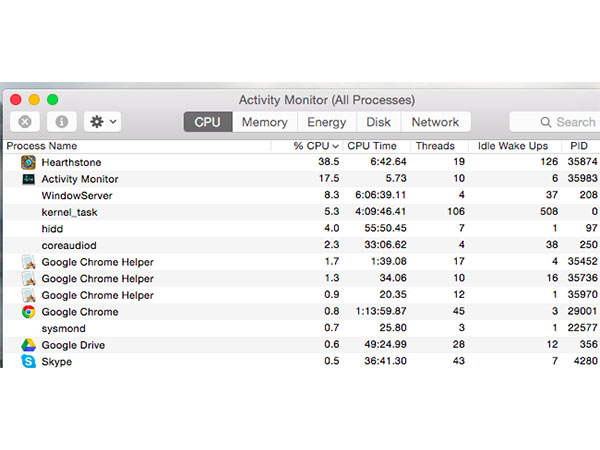Sort by PID column
Image resolution: width=600 pixels, height=450 pixels.
point(580,146)
